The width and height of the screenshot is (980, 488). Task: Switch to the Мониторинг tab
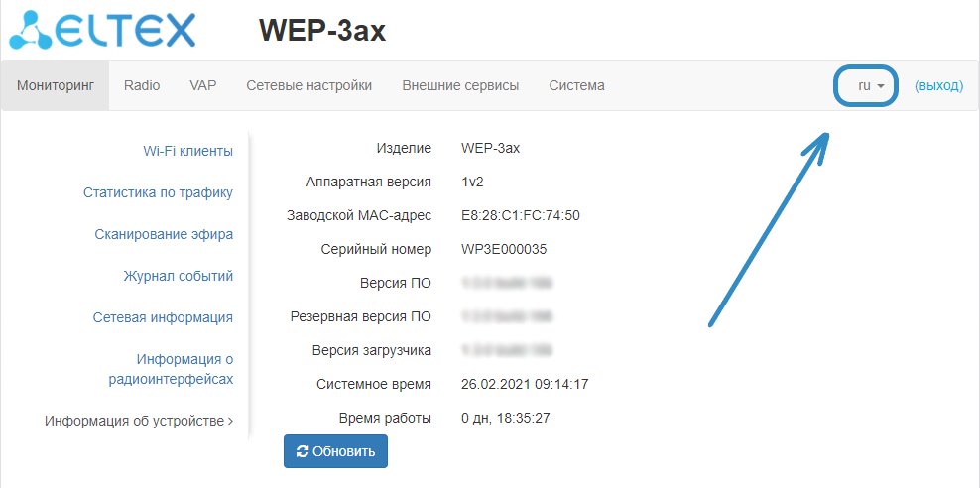coord(56,85)
